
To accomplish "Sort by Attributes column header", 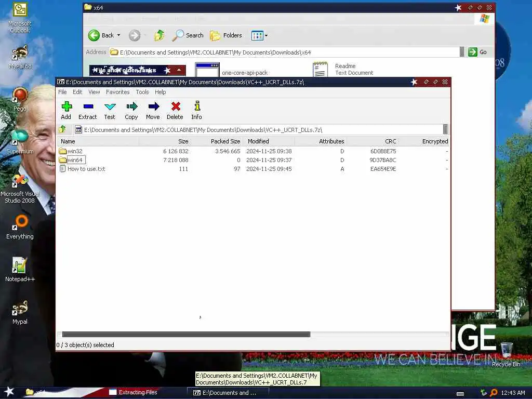I will pos(321,141).
